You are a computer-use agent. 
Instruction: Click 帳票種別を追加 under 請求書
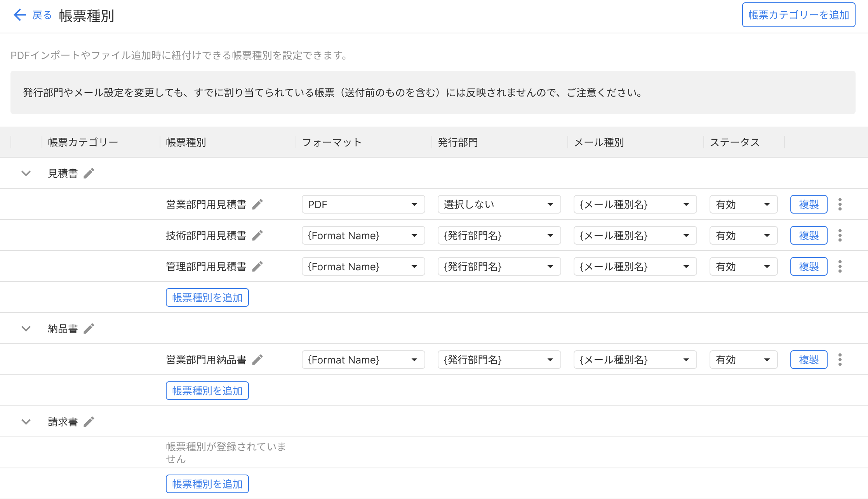[207, 484]
